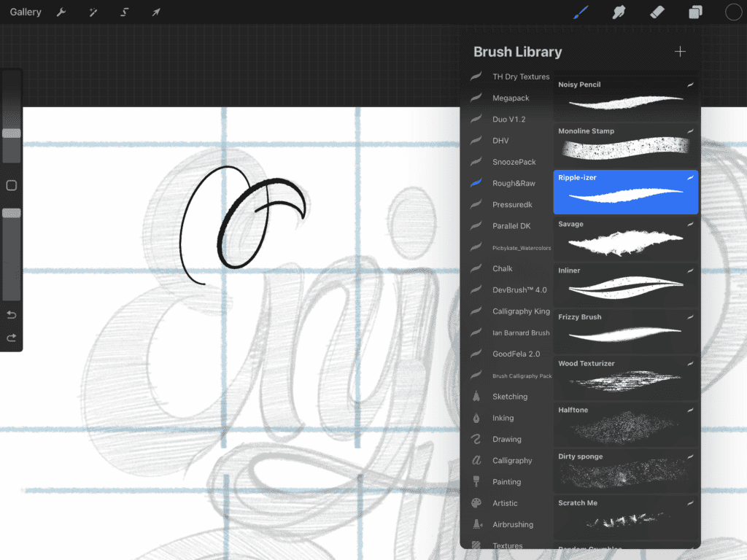The image size is (747, 560).
Task: Select the Paint brush tool
Action: tap(580, 12)
